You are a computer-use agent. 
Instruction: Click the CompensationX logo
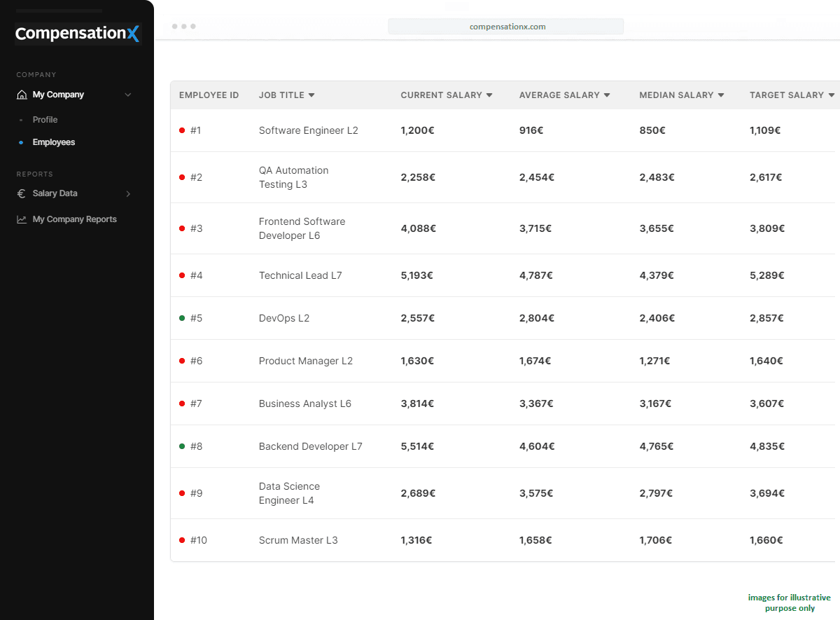pyautogui.click(x=78, y=34)
